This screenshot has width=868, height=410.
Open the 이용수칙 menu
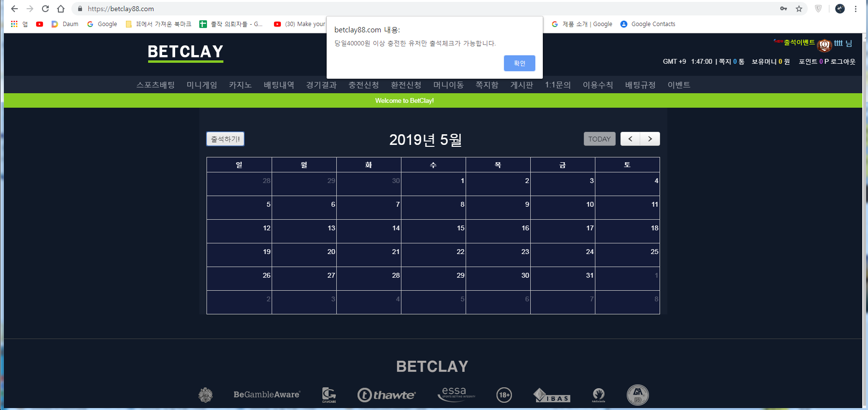(598, 85)
